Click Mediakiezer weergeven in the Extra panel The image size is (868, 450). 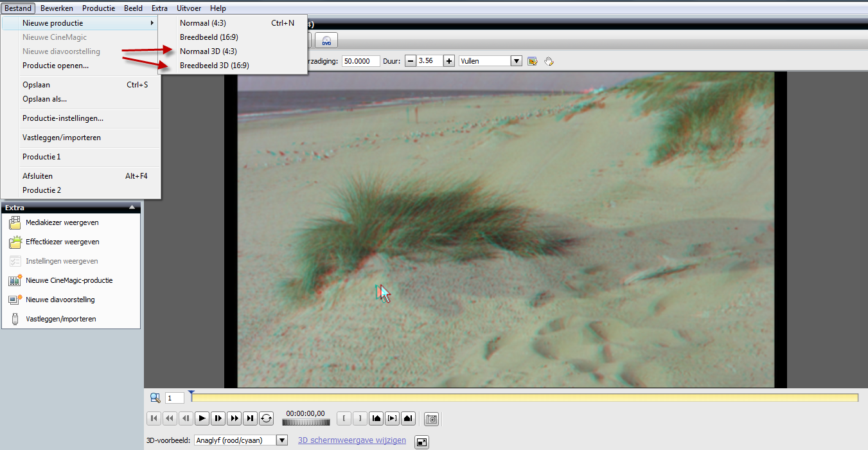62,223
